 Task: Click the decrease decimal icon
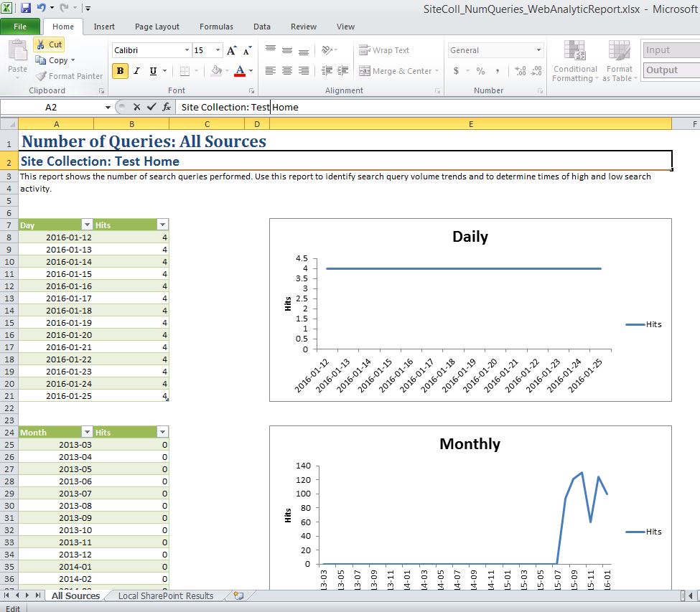coord(536,71)
